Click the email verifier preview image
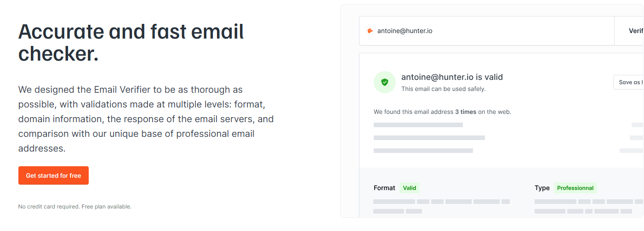 pyautogui.click(x=492, y=111)
